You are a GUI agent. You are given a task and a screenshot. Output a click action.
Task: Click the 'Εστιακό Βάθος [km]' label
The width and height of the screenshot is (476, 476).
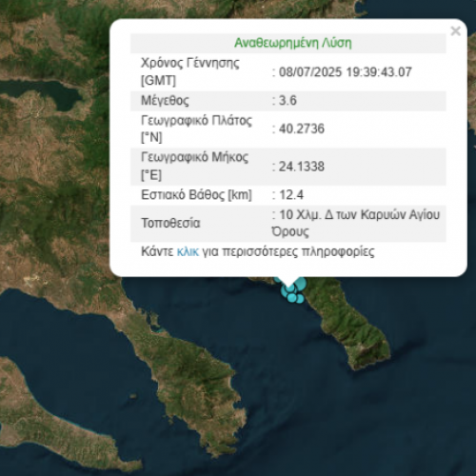196,195
